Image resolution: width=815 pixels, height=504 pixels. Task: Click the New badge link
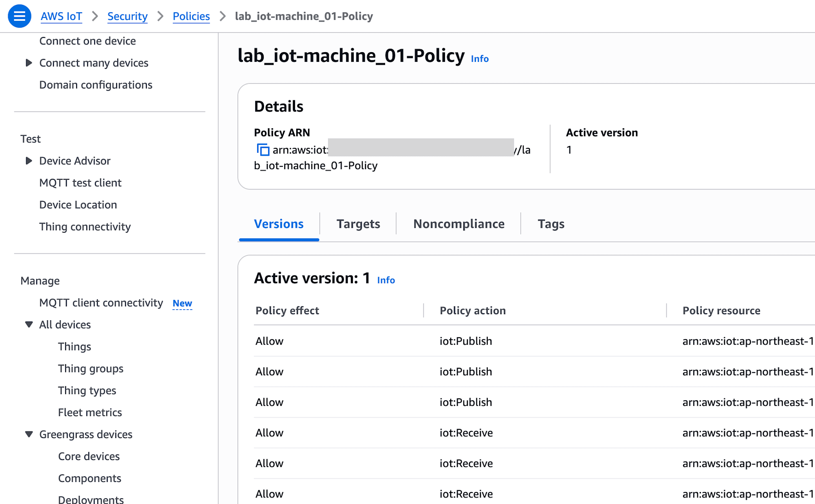point(182,303)
